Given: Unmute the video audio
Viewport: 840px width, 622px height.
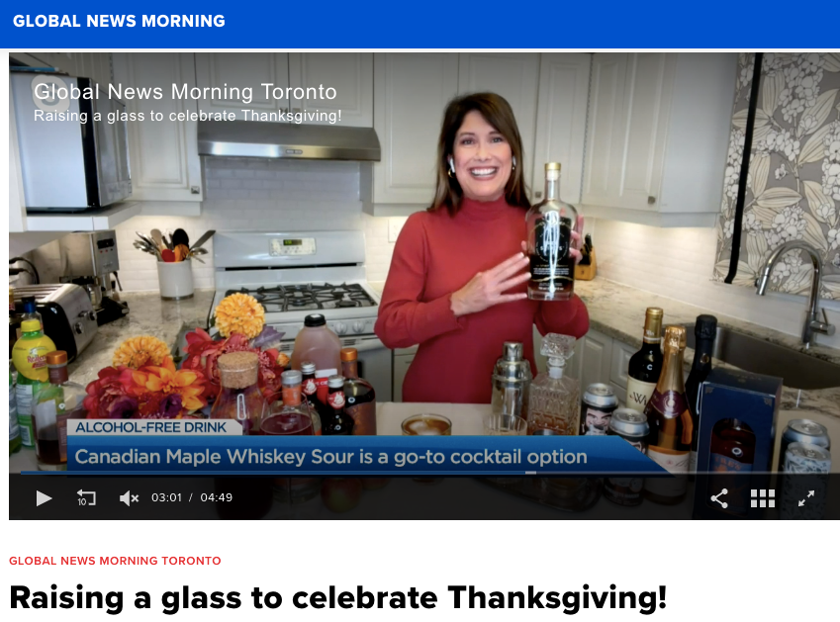Looking at the screenshot, I should tap(129, 498).
